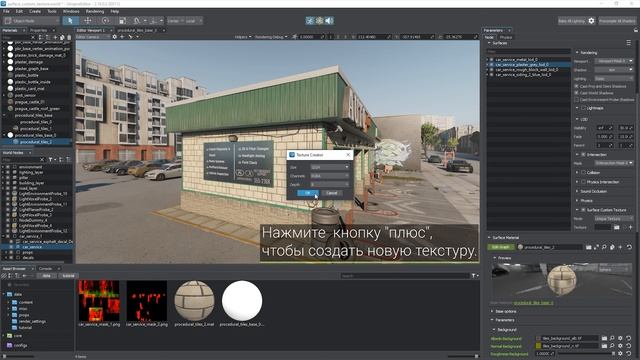Browse material with folder icon in Surface Material
The height and width of the screenshot is (360, 640).
point(589,247)
